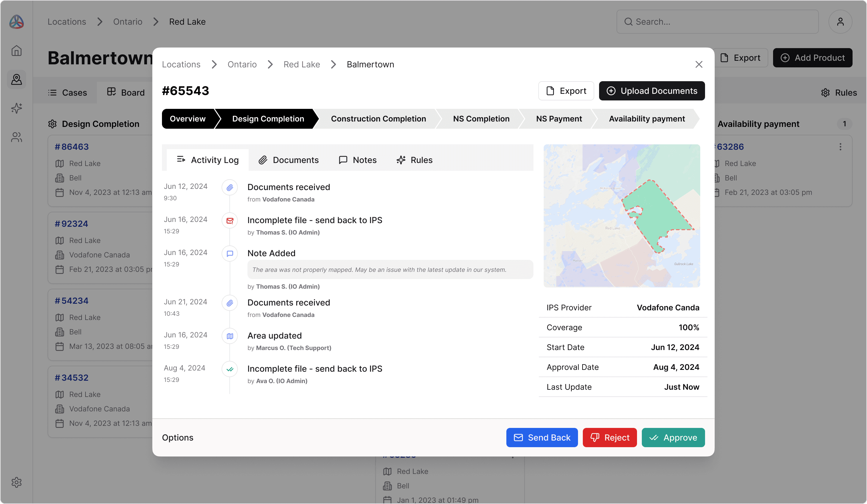Click the Search field

pos(717,21)
